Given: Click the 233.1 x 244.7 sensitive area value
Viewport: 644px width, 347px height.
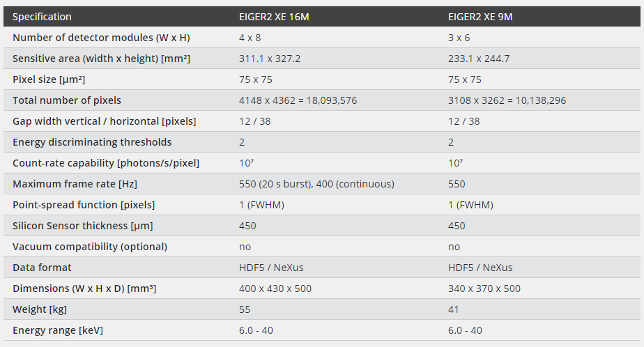Looking at the screenshot, I should (479, 59).
